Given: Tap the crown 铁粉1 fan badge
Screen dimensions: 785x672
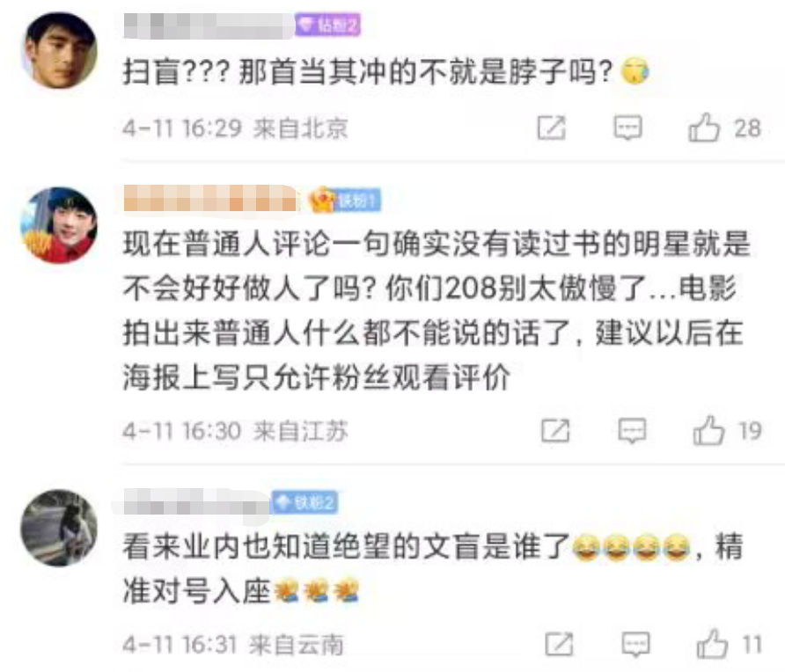Looking at the screenshot, I should coord(346,201).
